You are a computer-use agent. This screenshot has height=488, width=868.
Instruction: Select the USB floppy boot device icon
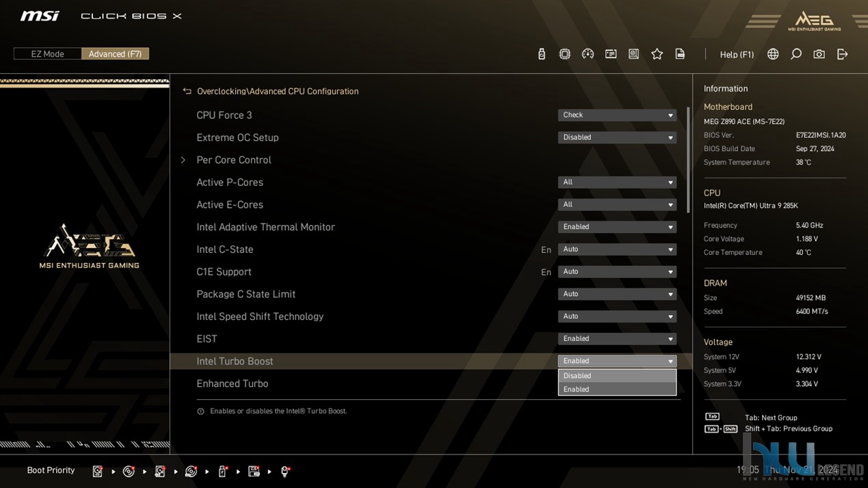[x=254, y=471]
